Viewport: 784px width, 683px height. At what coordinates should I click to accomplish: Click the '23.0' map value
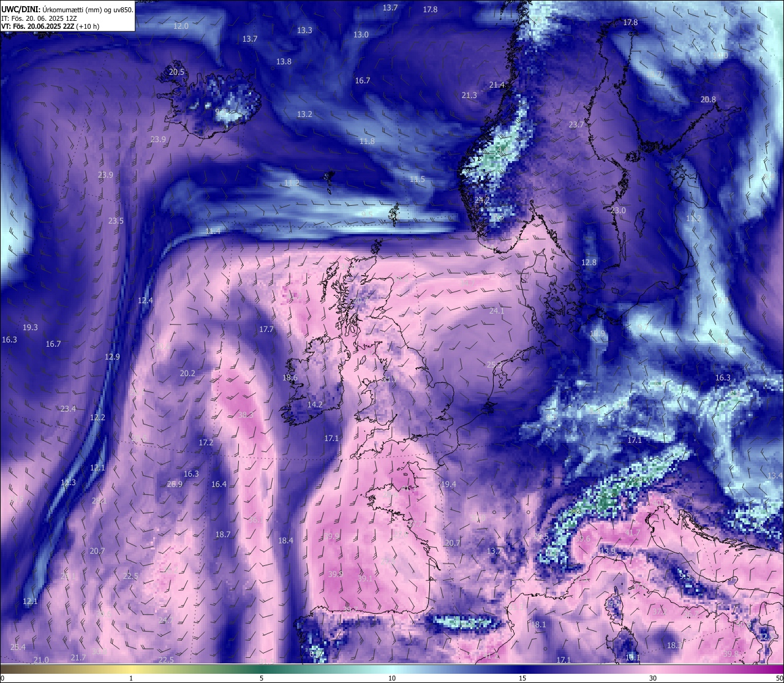click(618, 210)
